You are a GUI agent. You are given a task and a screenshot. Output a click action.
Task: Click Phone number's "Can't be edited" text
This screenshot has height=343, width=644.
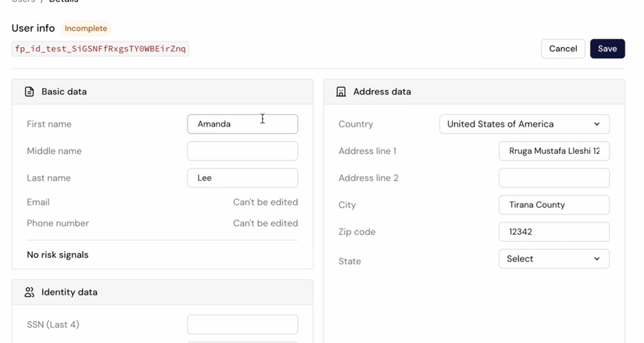pos(265,223)
